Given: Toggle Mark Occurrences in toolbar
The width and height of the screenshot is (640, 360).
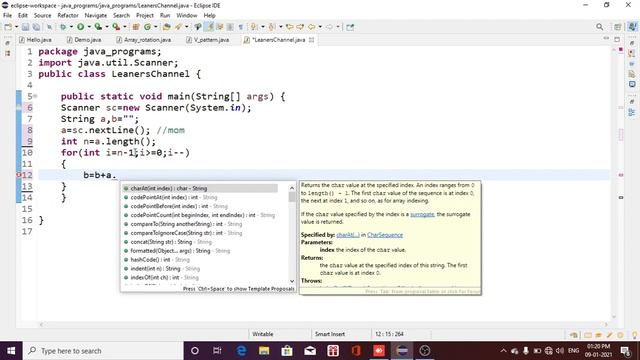Looking at the screenshot, I should pos(209,27).
